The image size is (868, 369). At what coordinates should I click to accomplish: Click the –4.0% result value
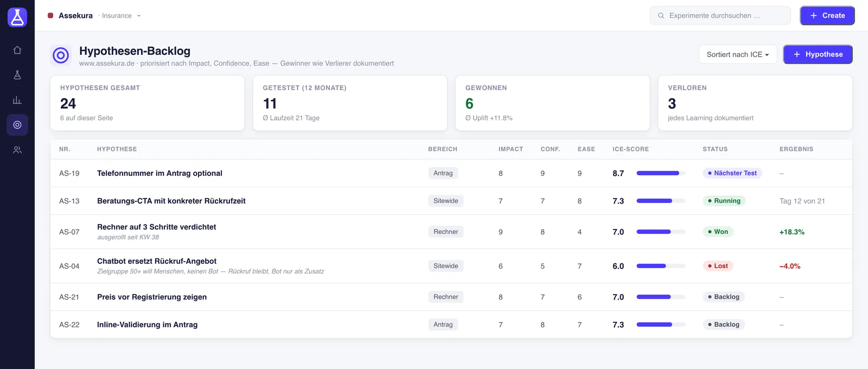point(790,266)
